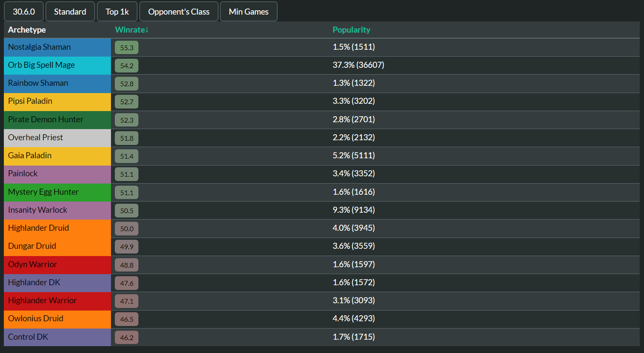Click the 5.2% (5111) popularity value
Viewport: 644px width, 353px height.
pyautogui.click(x=354, y=155)
